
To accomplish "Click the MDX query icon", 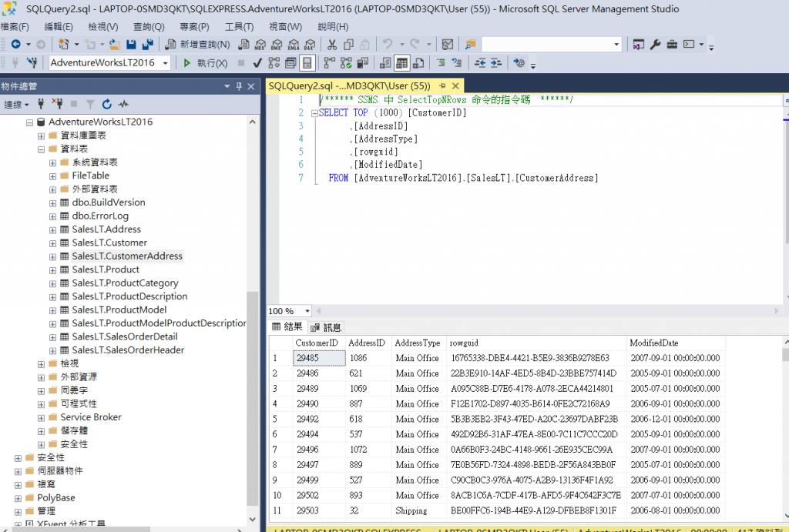I will [x=260, y=44].
